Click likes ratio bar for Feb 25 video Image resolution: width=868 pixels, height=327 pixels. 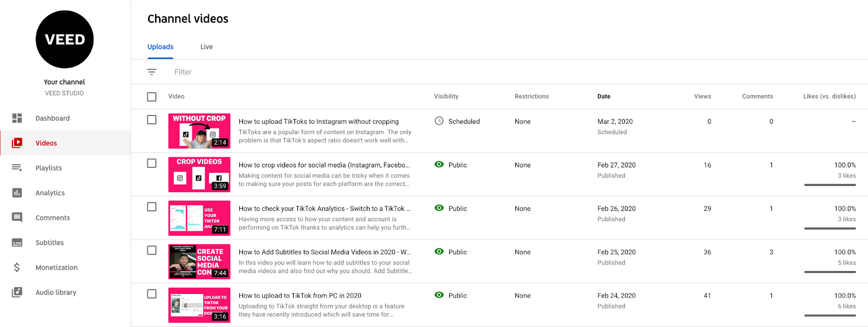click(830, 272)
